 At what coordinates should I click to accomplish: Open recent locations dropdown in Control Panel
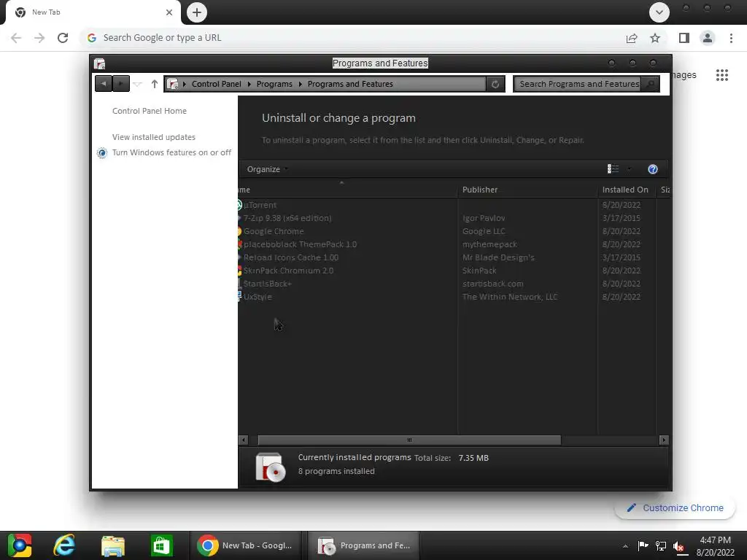[138, 85]
